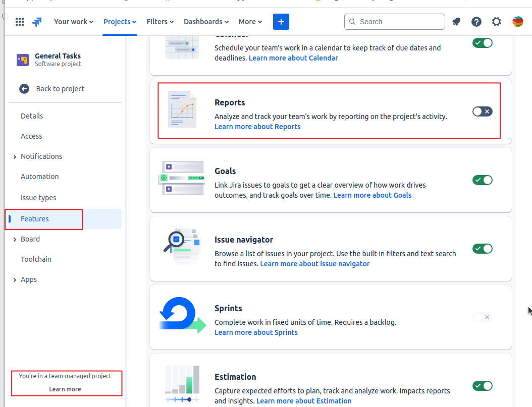Enable the Reports feature toggle
This screenshot has width=532, height=407.
pos(482,111)
